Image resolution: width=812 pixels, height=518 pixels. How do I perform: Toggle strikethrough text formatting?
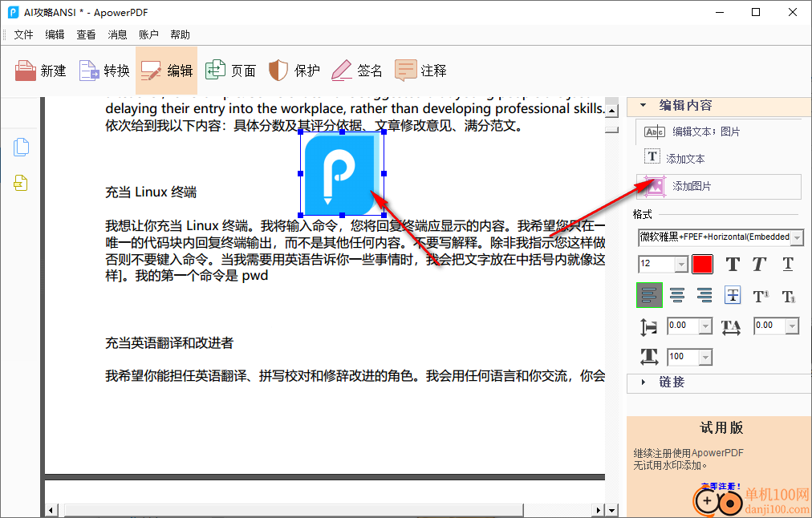[733, 295]
